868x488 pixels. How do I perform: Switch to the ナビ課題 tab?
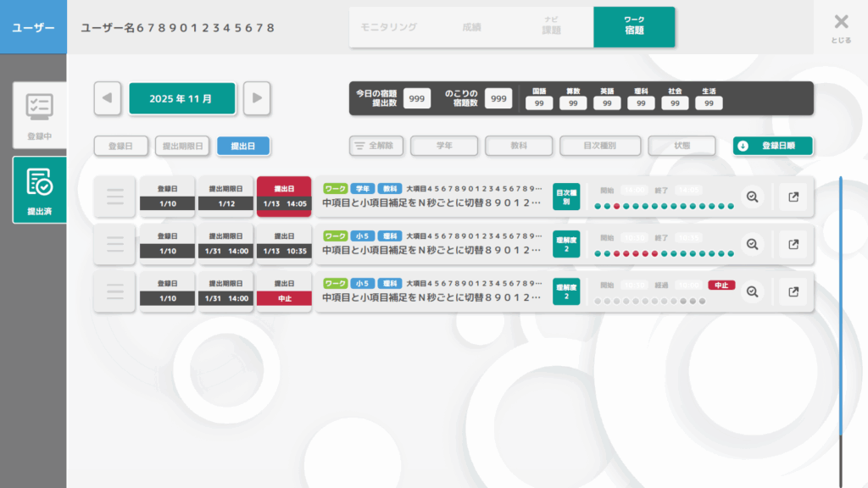(552, 27)
